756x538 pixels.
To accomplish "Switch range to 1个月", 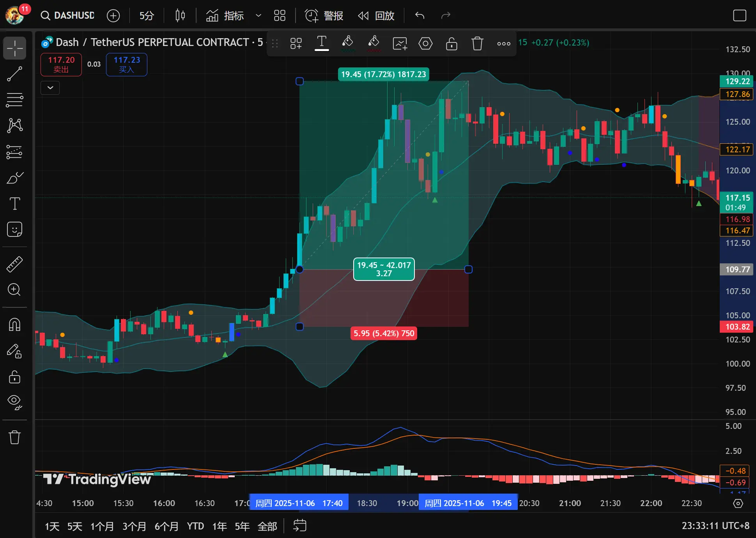I will pyautogui.click(x=102, y=526).
